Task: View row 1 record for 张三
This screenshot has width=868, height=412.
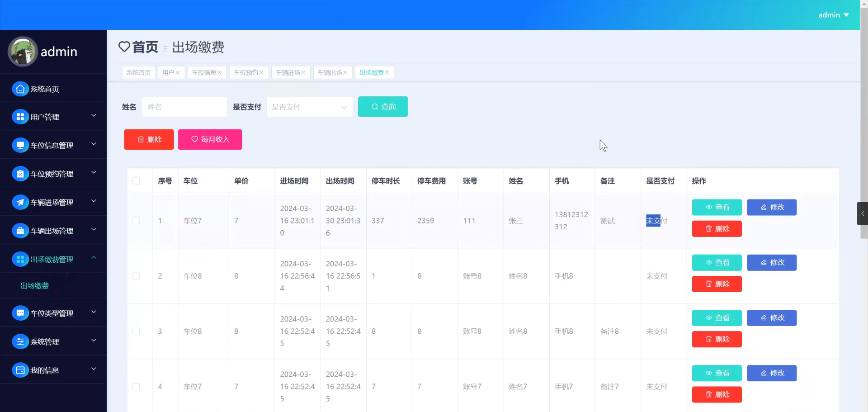Action: pyautogui.click(x=717, y=208)
